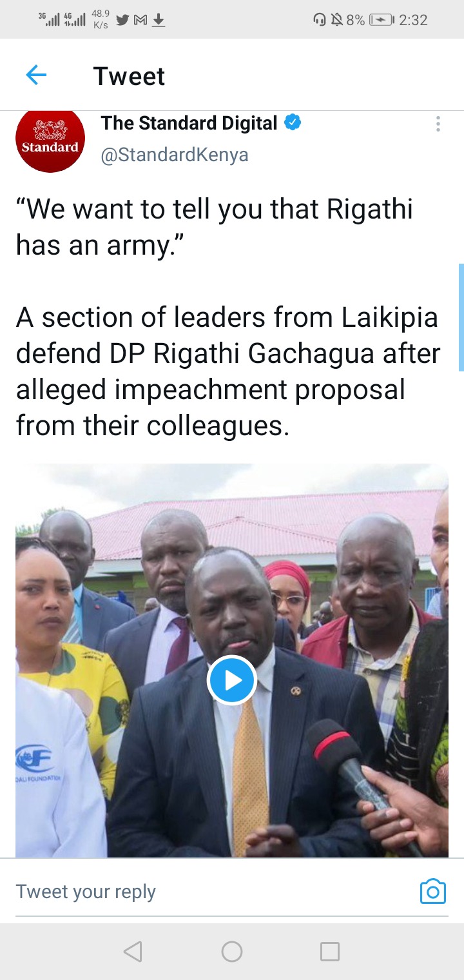
Task: Tap the download notification icon in status bar
Action: [x=159, y=21]
